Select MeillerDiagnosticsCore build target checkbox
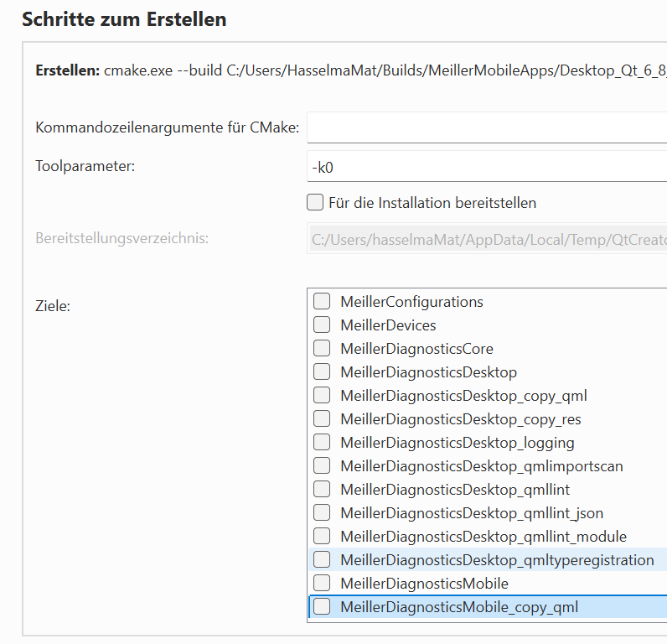Image resolution: width=667 pixels, height=644 pixels. 322,348
